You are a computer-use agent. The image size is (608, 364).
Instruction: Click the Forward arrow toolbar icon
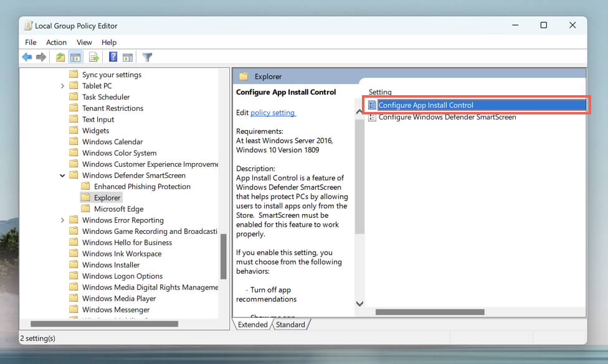[x=41, y=57]
